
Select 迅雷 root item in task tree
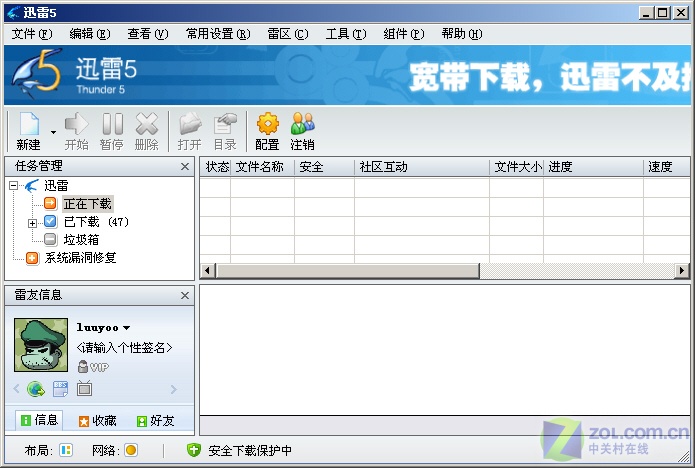click(56, 186)
